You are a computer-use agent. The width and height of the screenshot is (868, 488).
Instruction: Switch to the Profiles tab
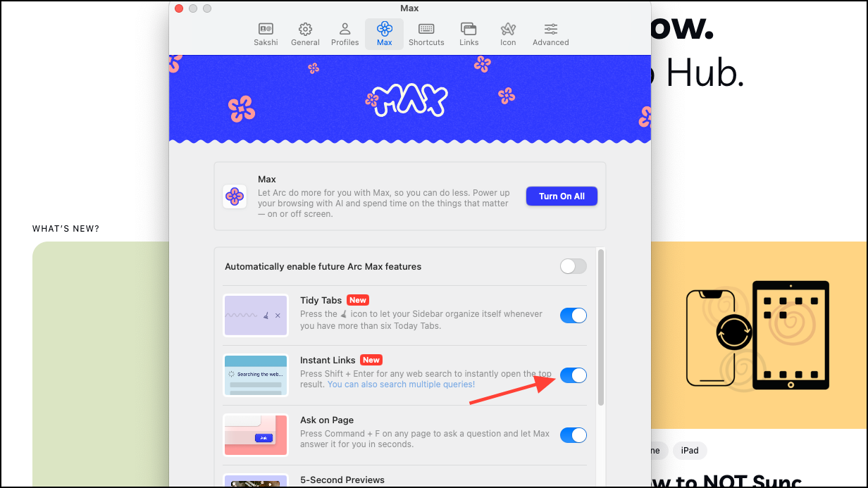(345, 34)
